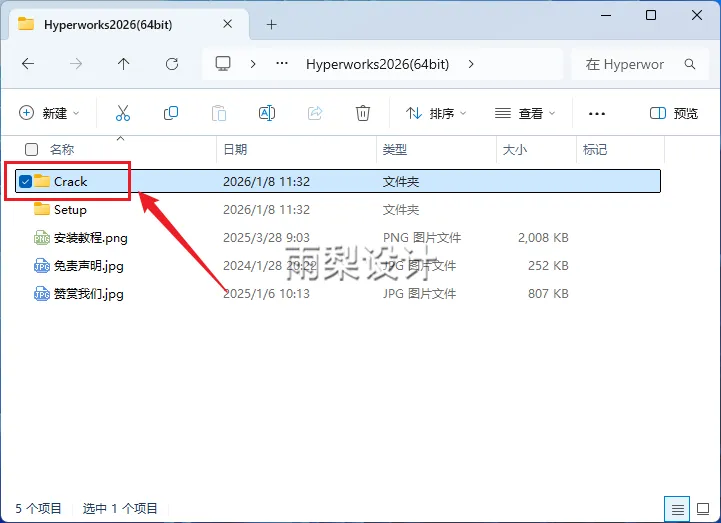Close the Hyperworks2026(64bit) tab
Screen dimensions: 721x523
(228, 24)
